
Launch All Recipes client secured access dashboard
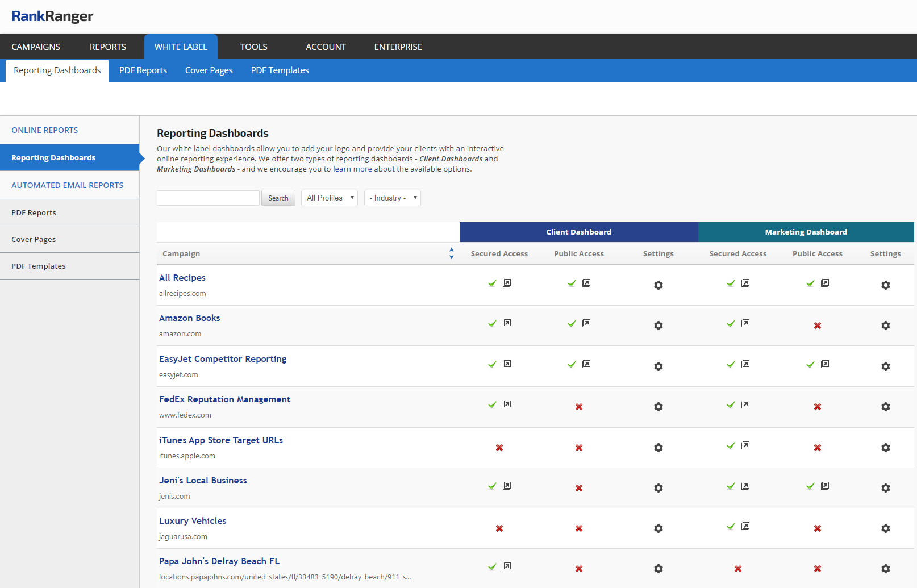coord(507,283)
